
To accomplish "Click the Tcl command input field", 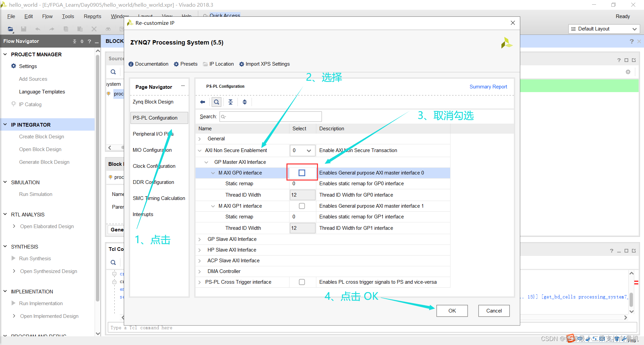I will pyautogui.click(x=372, y=328).
